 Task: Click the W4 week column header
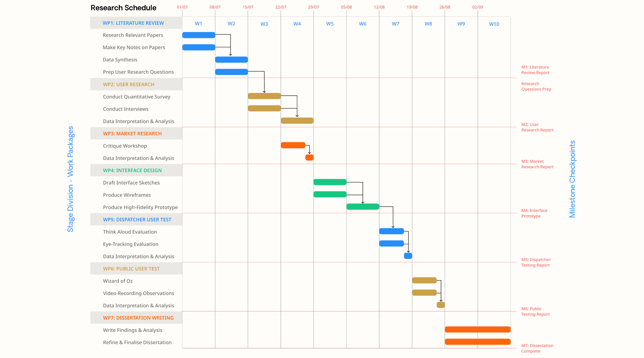pyautogui.click(x=297, y=24)
